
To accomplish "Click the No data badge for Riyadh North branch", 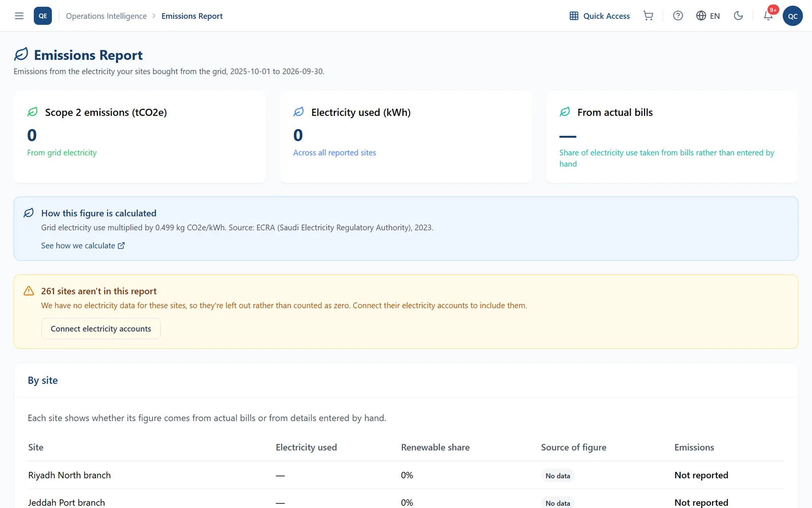I will click(558, 476).
